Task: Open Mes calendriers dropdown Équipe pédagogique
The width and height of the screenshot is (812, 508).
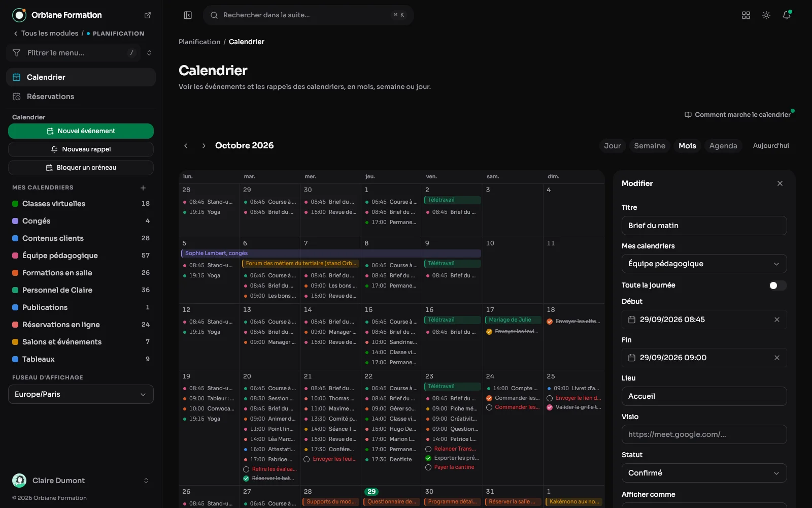Action: [704, 264]
